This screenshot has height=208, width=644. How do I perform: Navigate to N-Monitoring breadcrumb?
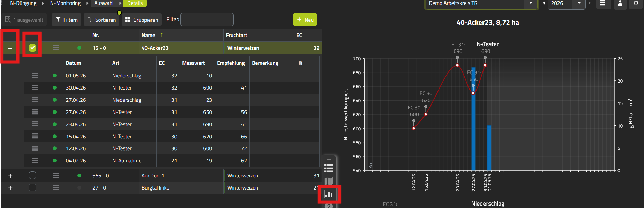[x=65, y=3]
